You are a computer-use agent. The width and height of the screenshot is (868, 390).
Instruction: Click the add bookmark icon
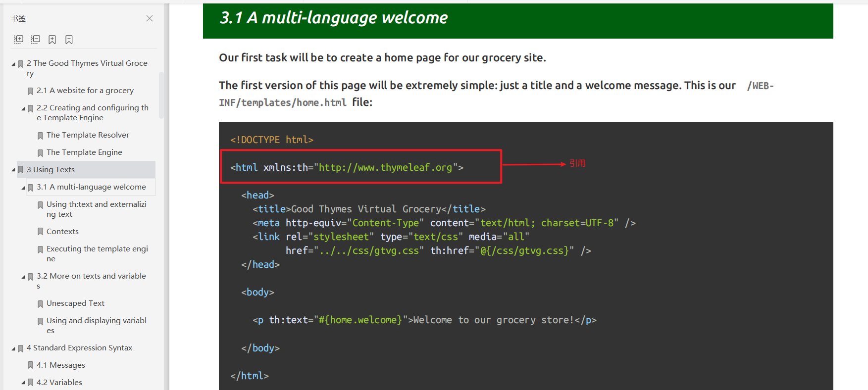click(52, 40)
